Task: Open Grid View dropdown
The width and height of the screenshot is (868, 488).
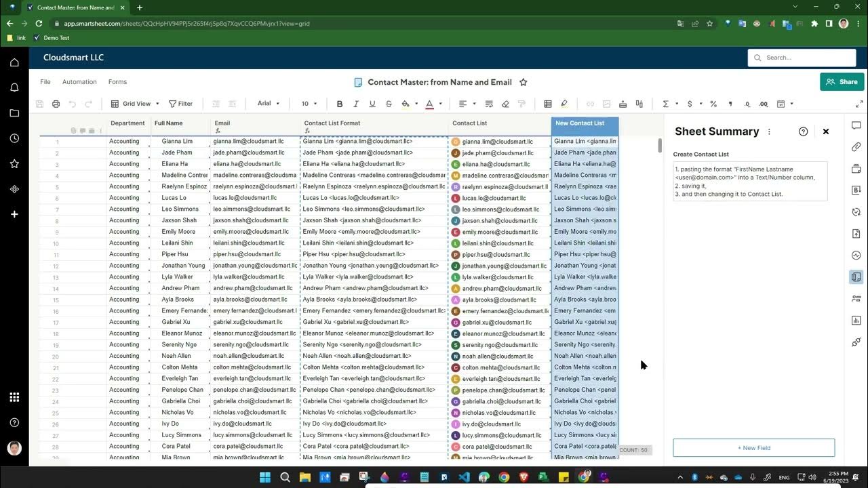Action: 135,104
